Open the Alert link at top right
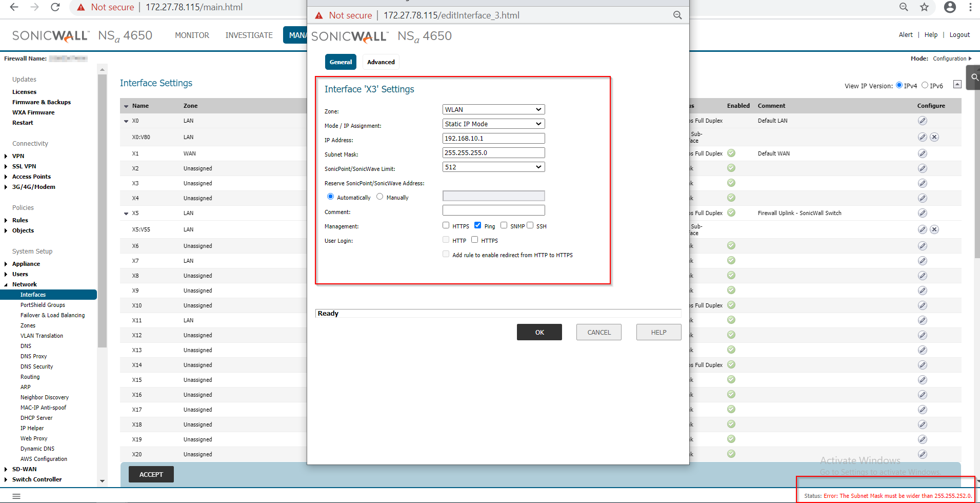980x503 pixels. [906, 35]
